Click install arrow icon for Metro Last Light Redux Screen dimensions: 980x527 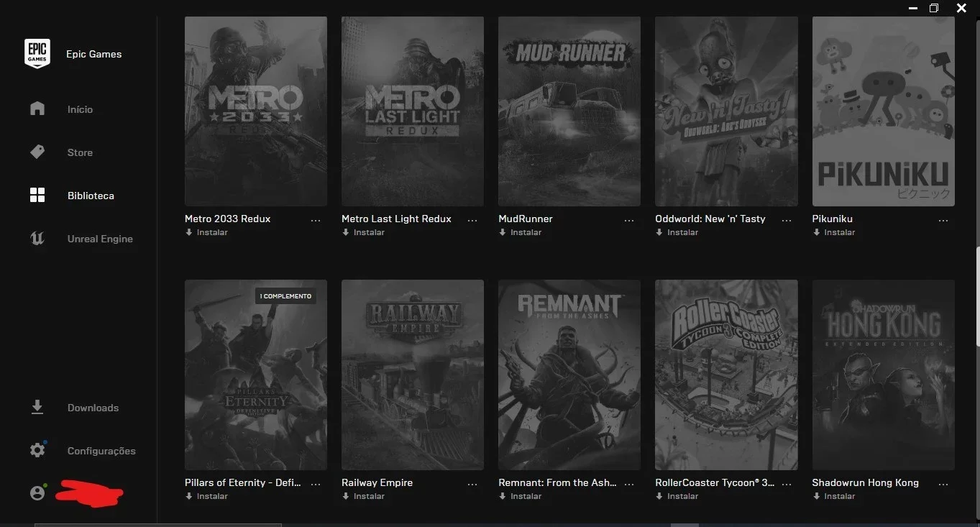(x=345, y=232)
